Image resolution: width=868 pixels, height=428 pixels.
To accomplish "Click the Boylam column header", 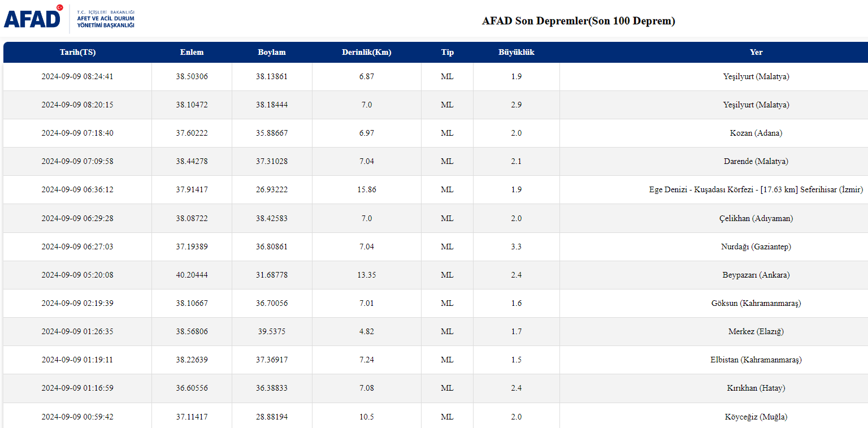I will coord(272,52).
